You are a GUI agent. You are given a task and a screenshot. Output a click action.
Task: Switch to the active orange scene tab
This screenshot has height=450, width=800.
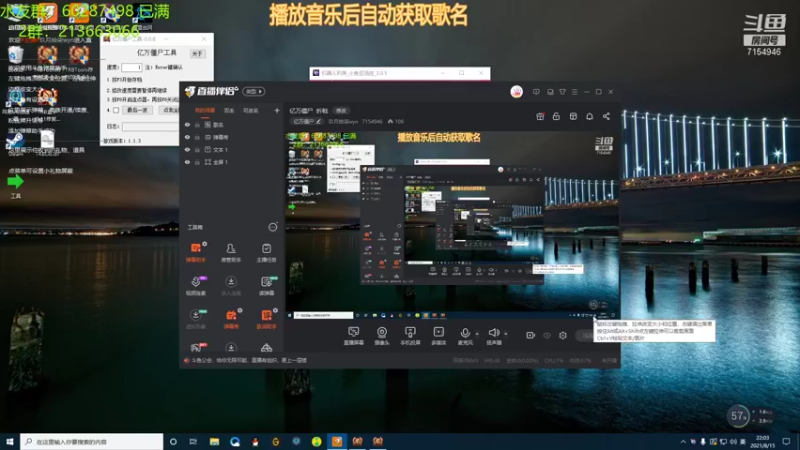coord(205,111)
